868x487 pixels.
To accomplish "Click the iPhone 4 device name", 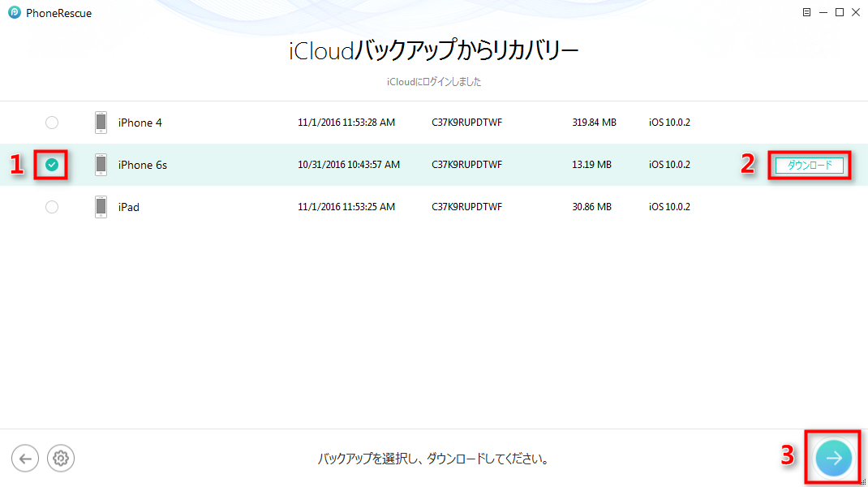I will [140, 123].
